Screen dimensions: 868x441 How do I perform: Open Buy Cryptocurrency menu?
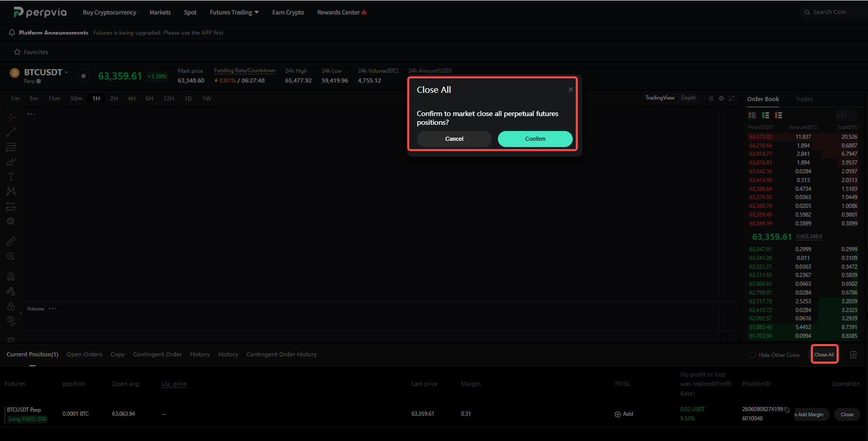coord(109,12)
